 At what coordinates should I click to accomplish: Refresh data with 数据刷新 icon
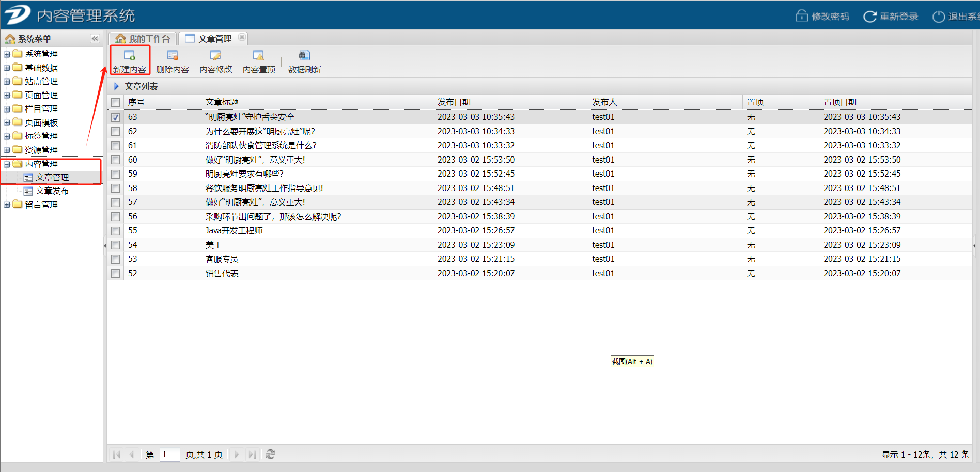click(x=304, y=56)
